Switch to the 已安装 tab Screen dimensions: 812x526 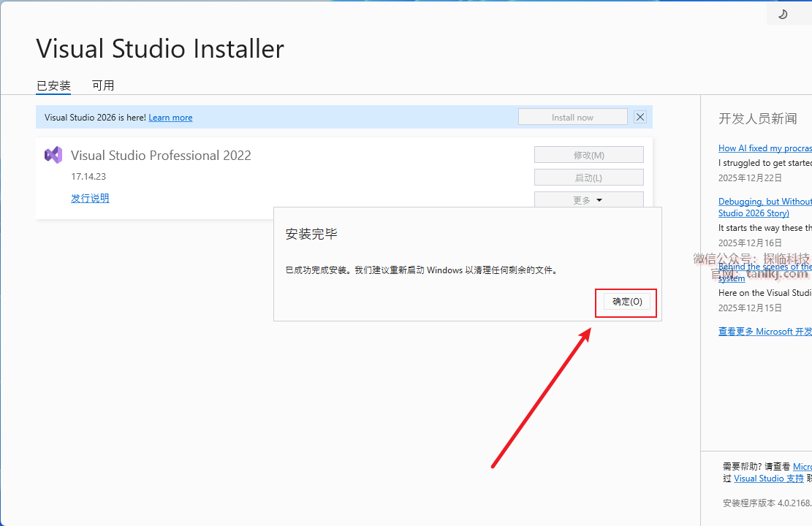(x=53, y=85)
